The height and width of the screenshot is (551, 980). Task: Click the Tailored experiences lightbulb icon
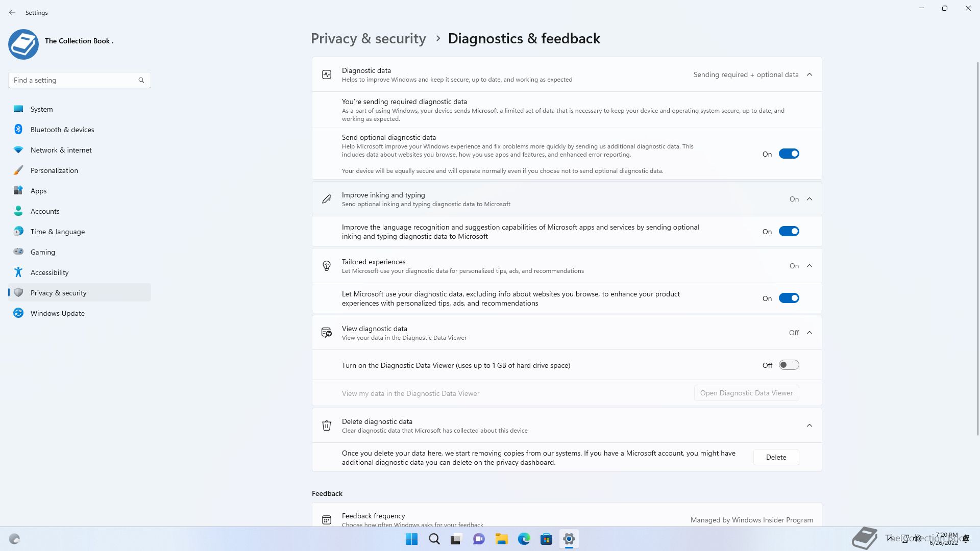tap(327, 266)
